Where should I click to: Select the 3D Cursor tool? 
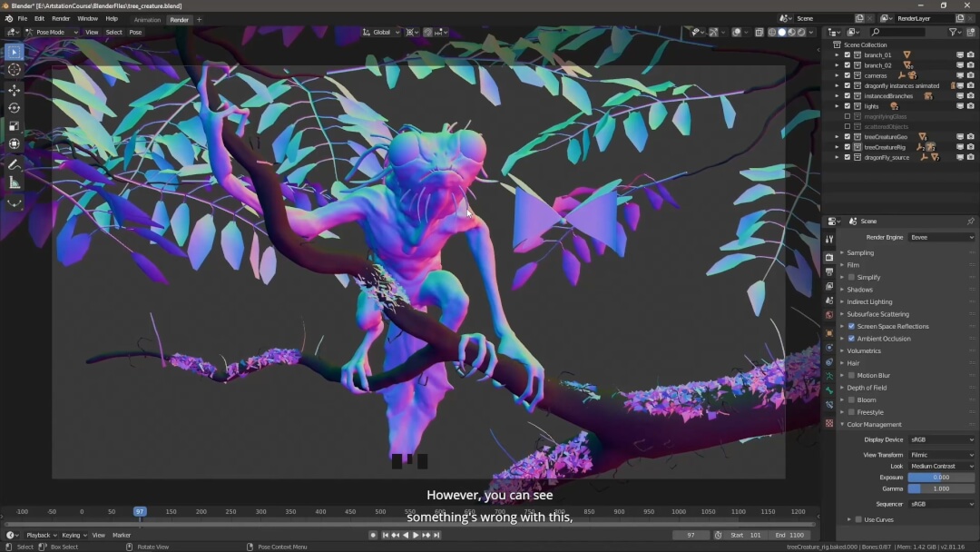point(14,70)
